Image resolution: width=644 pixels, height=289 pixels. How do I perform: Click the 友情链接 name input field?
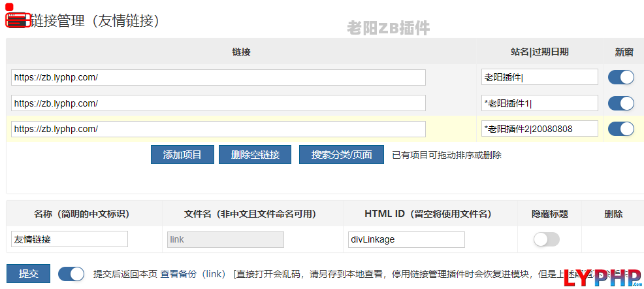[x=69, y=240]
